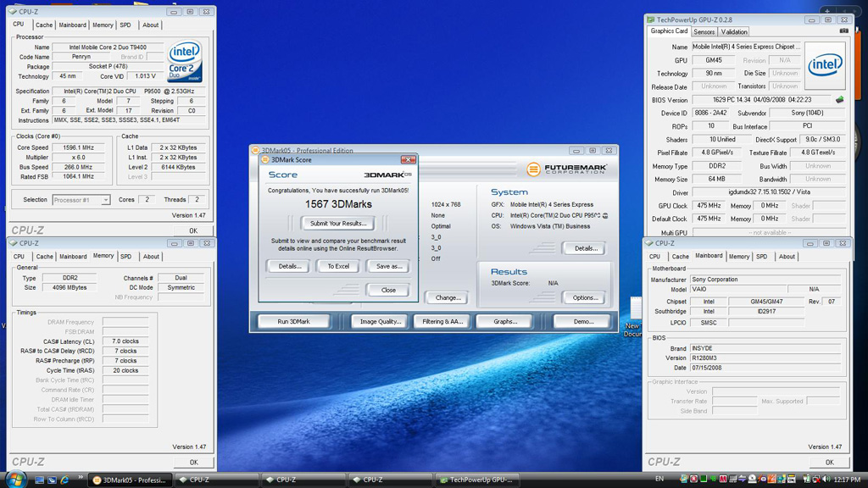Open the Windows Start orb

click(x=15, y=480)
